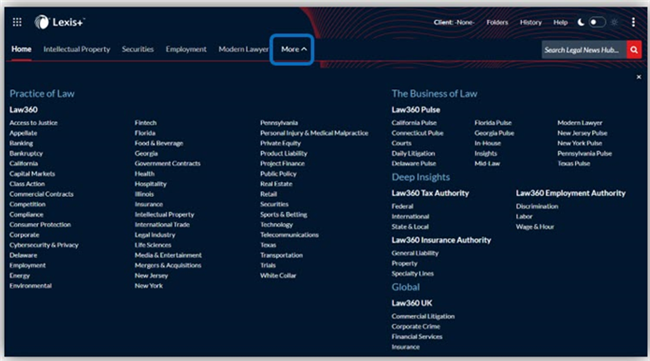
Task: Open the Media & Entertainment link
Action: pyautogui.click(x=168, y=255)
